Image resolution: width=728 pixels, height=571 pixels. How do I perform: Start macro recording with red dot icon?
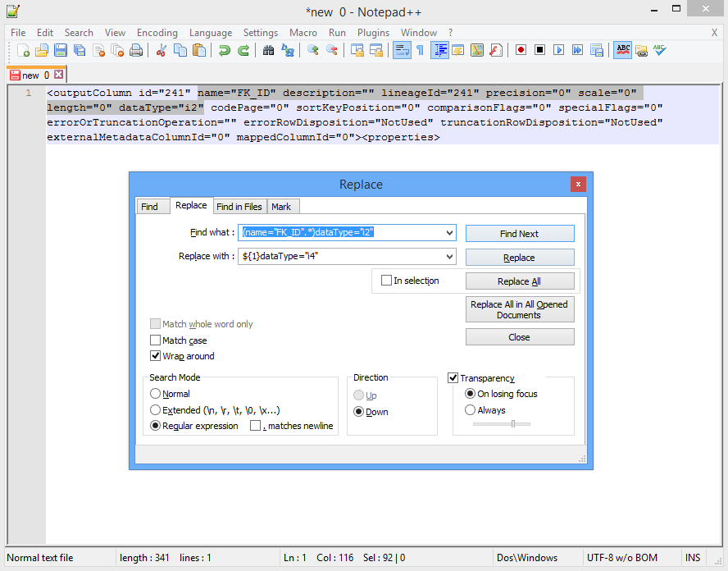click(521, 50)
